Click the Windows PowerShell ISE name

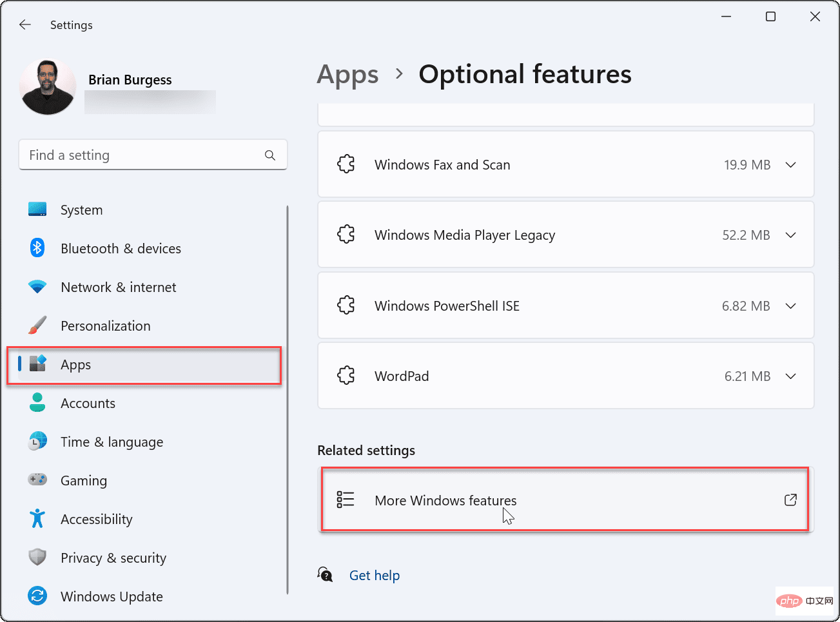click(x=447, y=306)
